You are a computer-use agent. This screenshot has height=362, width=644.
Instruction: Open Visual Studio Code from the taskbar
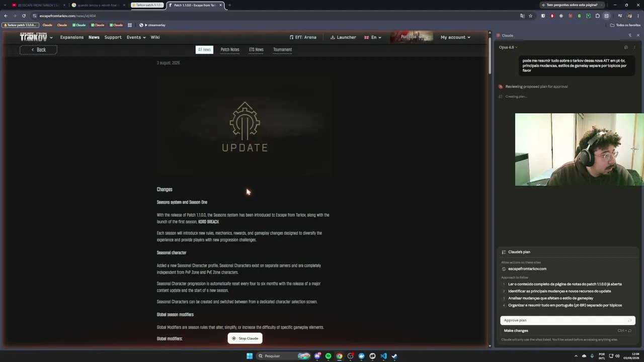(383, 356)
